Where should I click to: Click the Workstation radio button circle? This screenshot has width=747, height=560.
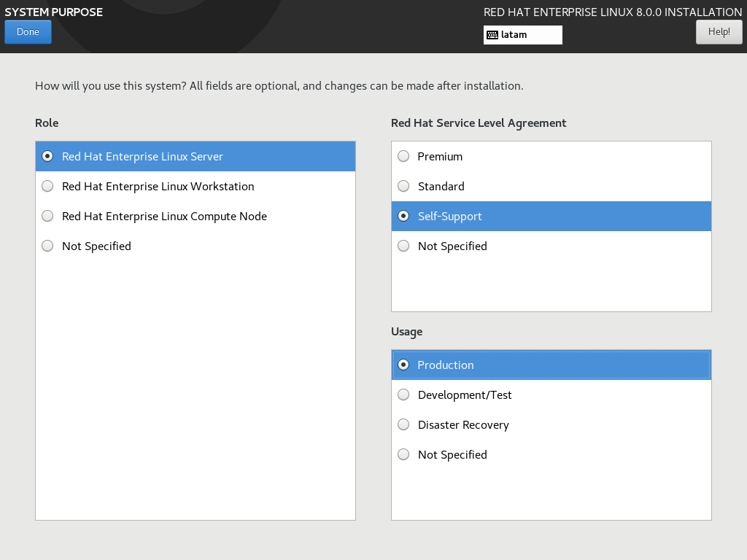(x=47, y=187)
